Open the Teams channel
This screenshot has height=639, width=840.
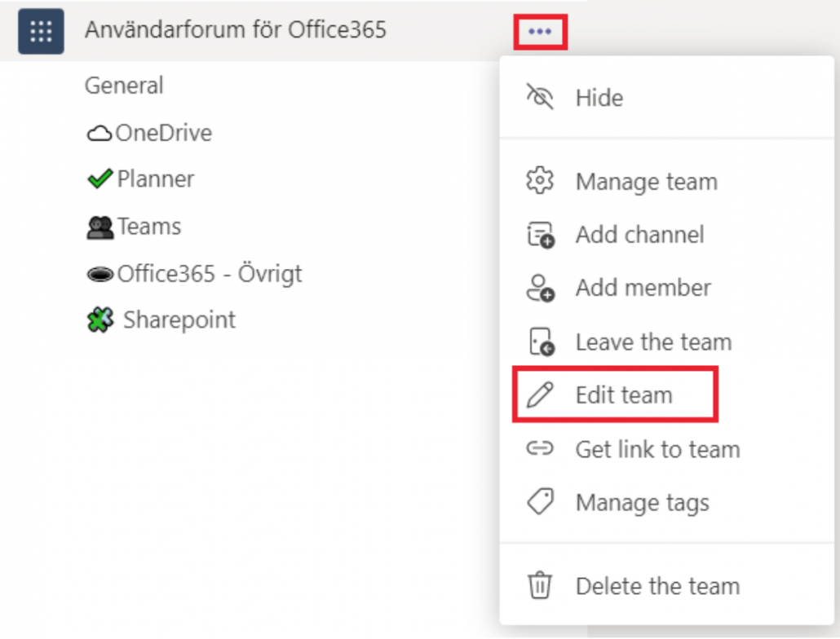pyautogui.click(x=149, y=227)
